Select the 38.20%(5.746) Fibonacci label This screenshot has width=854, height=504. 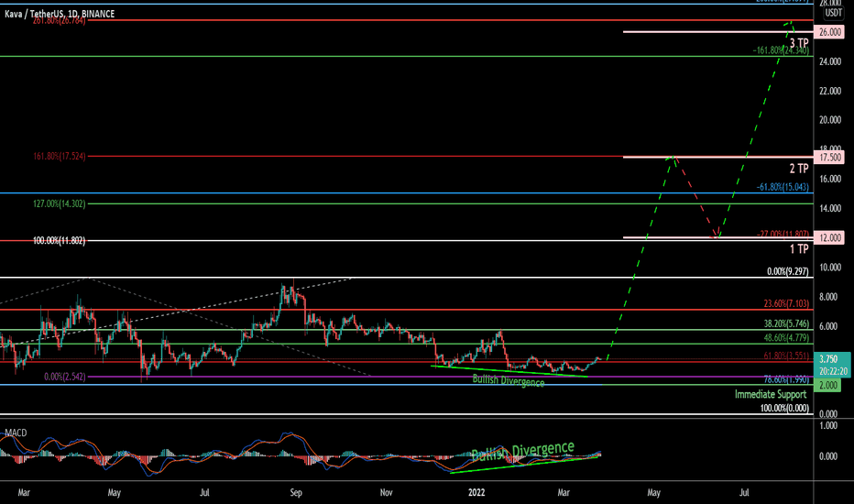[786, 323]
